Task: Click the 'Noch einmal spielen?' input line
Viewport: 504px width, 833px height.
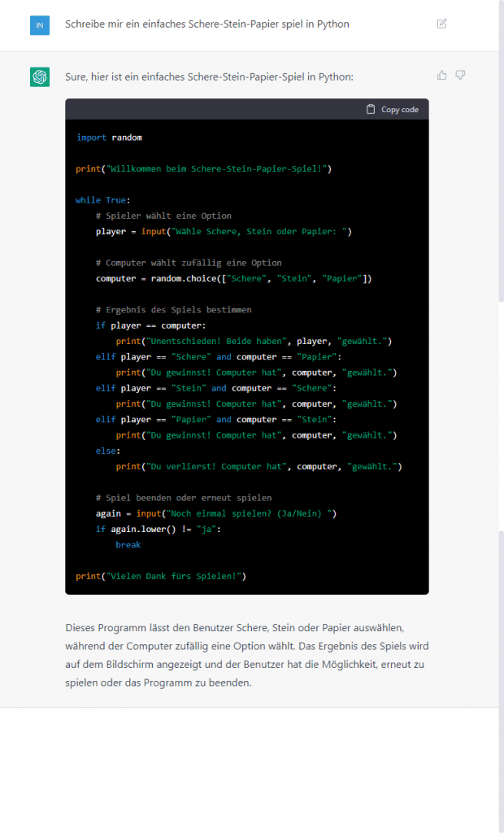Action: 215,513
